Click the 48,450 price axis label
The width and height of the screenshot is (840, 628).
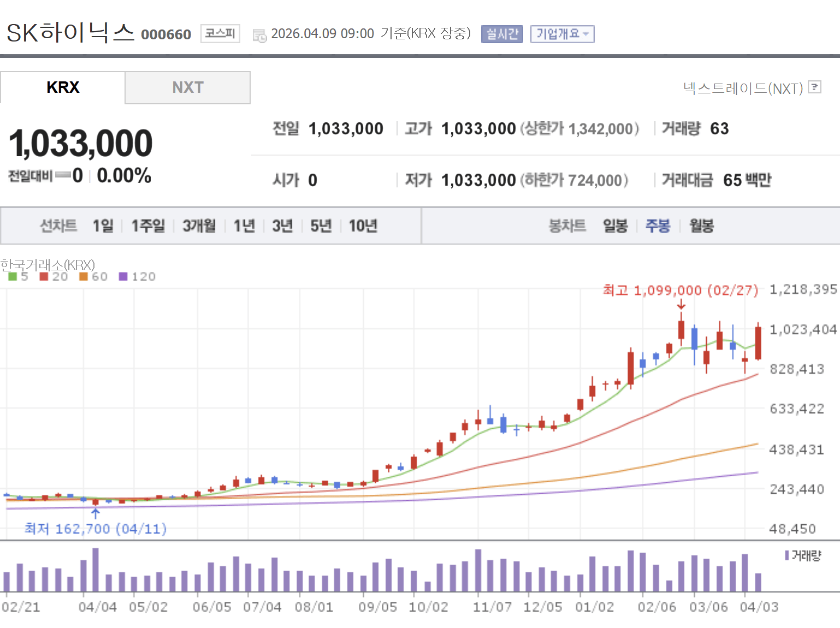point(792,529)
